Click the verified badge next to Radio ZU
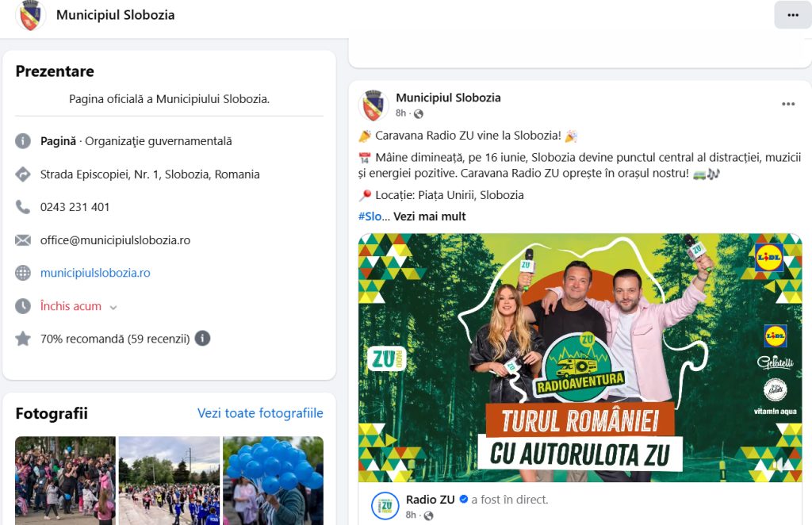Image resolution: width=812 pixels, height=525 pixels. coord(464,499)
